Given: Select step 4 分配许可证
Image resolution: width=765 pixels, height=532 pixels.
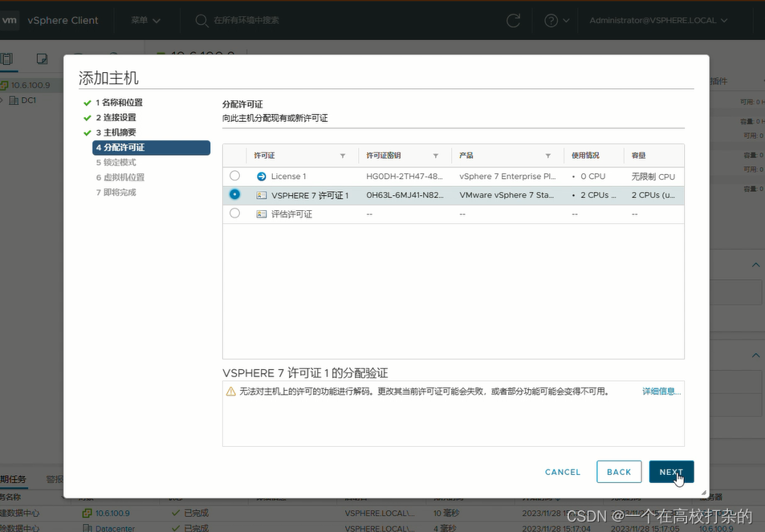Looking at the screenshot, I should (151, 148).
